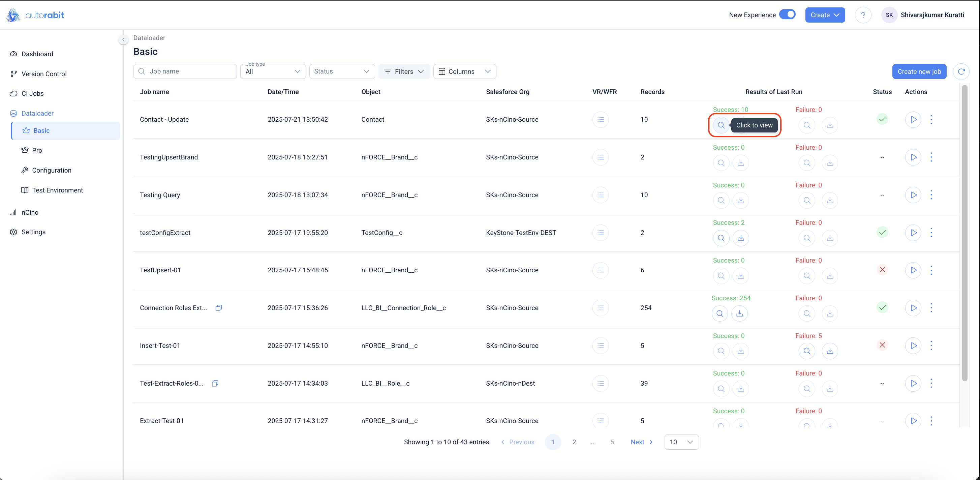Click the Create new job button
Image resolution: width=980 pixels, height=480 pixels.
(x=919, y=71)
